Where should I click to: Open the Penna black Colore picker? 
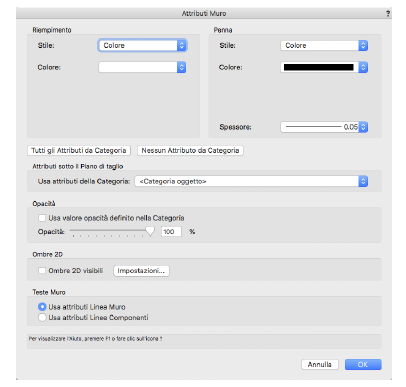(x=324, y=67)
